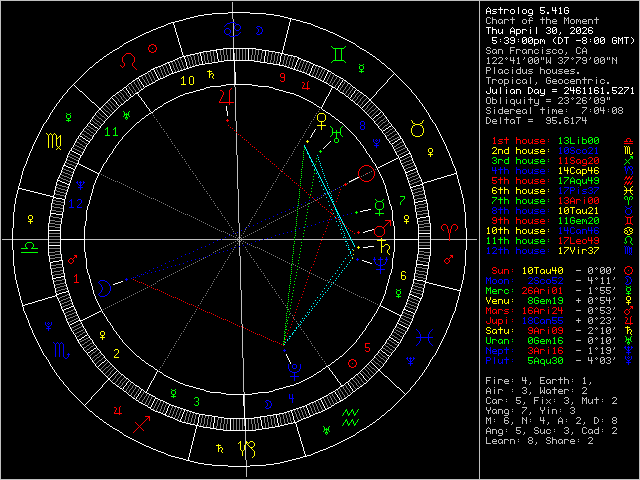Click the 'Nept: 3Ari16' planet row
The width and height of the screenshot is (640, 480).
coord(551,351)
